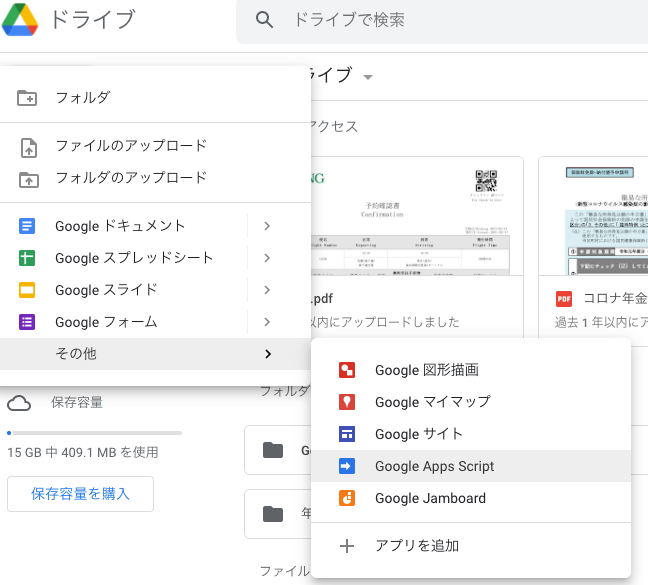Screen dimensions: 648x585
Task: Click the 保存容量を購入 button
Action: 81,494
